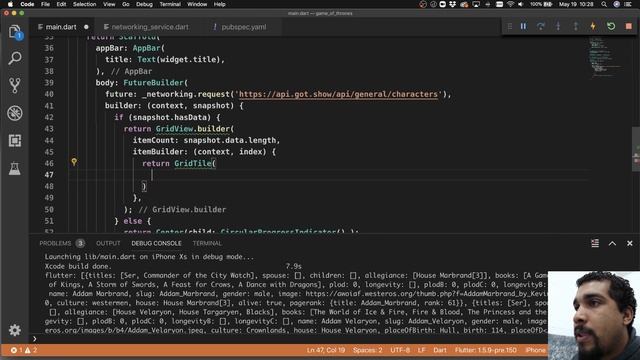The width and height of the screenshot is (640, 360).
Task: Open the Apple menu
Action: (x=10, y=4)
